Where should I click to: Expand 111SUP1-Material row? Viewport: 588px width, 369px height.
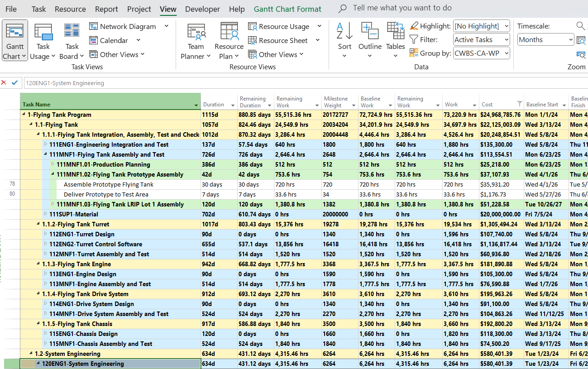click(45, 214)
